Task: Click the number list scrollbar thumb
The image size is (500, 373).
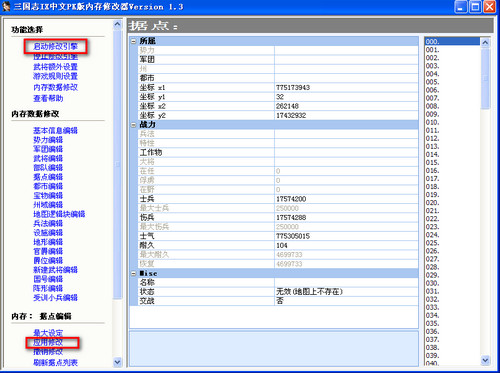Action: click(485, 79)
